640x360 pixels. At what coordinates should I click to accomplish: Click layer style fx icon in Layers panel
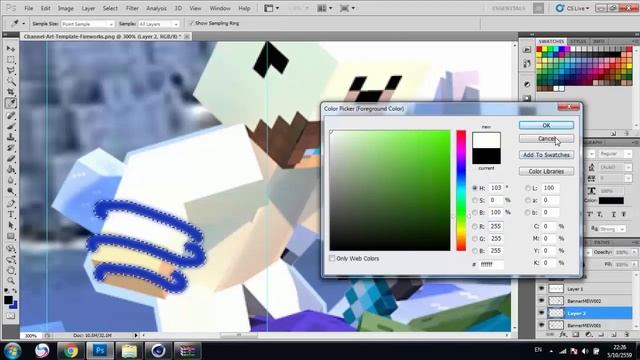point(563,334)
